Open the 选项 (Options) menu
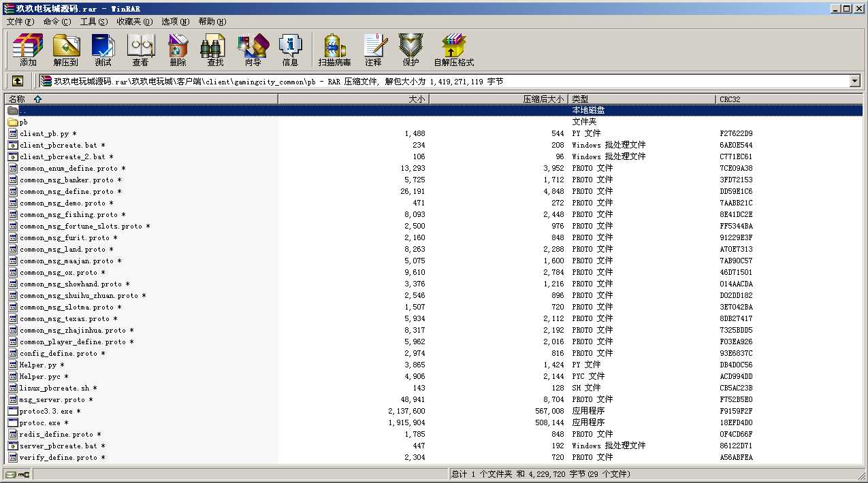868x483 pixels. [176, 22]
